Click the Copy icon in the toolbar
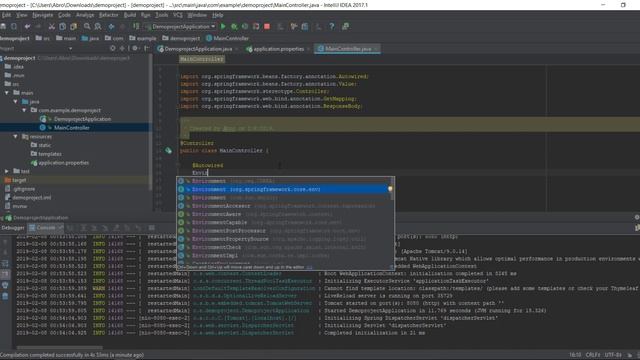 (x=62, y=27)
